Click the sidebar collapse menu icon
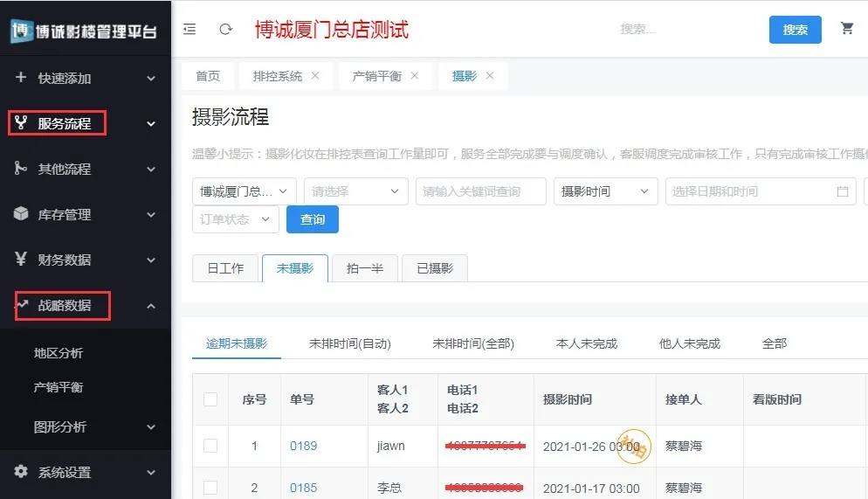 [189, 29]
